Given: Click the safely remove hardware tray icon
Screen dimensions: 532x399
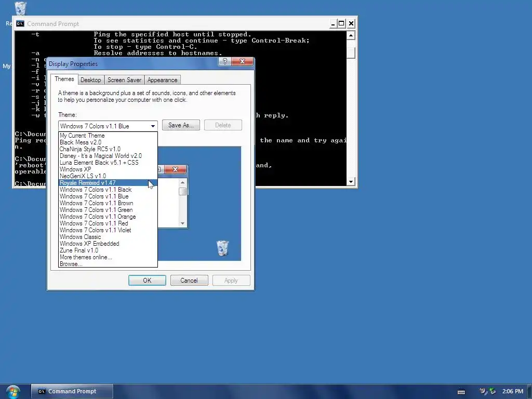Looking at the screenshot, I should tap(493, 392).
